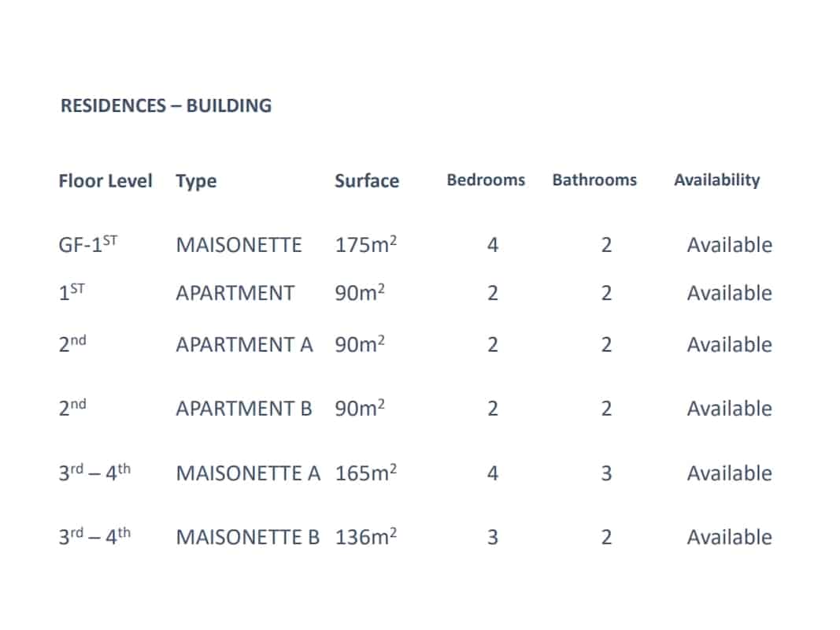The width and height of the screenshot is (840, 630).
Task: Select the 136m² surface value
Action: pyautogui.click(x=366, y=536)
